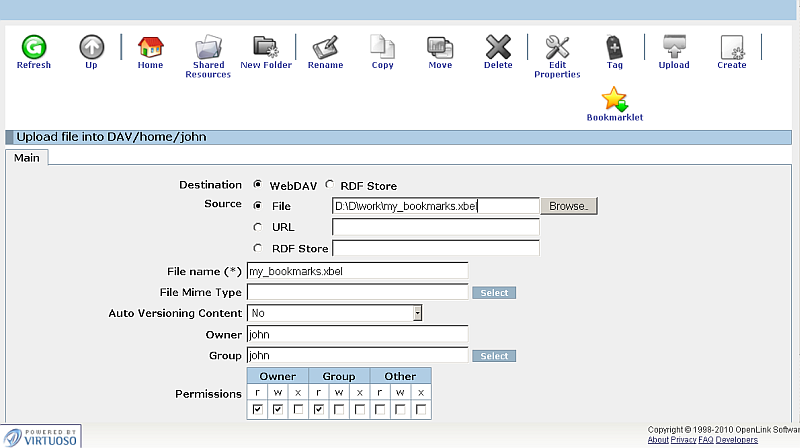Choose URL as source option
The width and height of the screenshot is (800, 448).
(x=258, y=227)
